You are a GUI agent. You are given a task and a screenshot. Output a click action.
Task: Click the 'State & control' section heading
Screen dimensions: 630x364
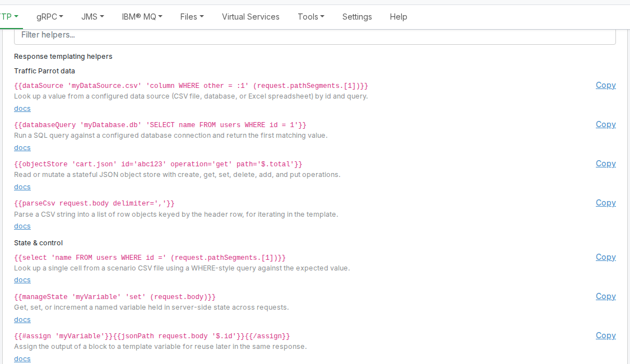point(38,243)
